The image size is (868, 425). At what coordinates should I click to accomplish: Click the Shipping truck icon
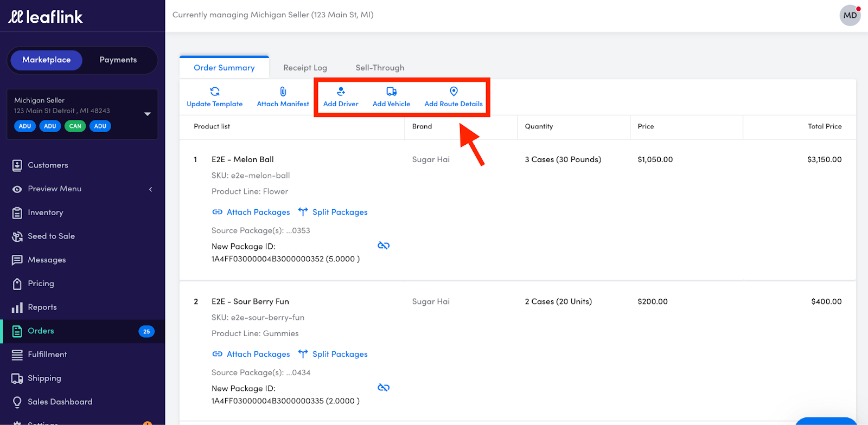17,378
